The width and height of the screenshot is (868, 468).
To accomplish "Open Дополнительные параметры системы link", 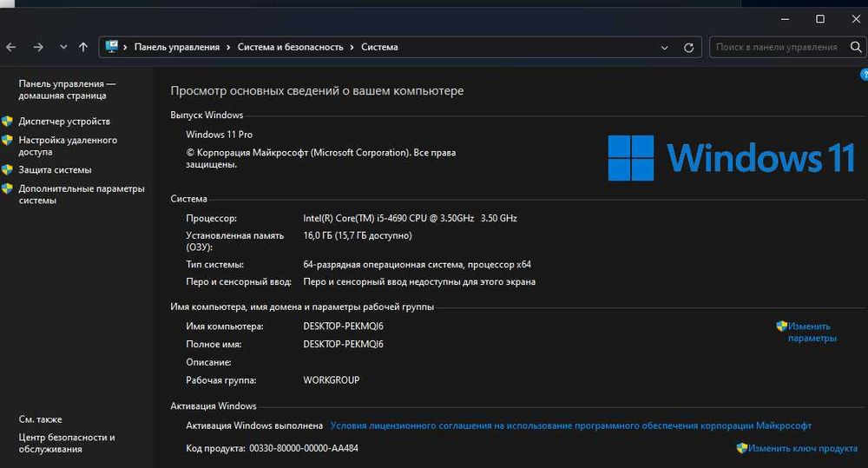I will point(81,194).
